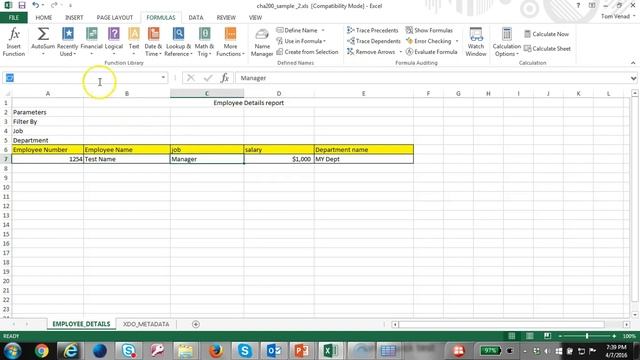640x360 pixels.
Task: Switch to the DATA tab
Action: (196, 18)
